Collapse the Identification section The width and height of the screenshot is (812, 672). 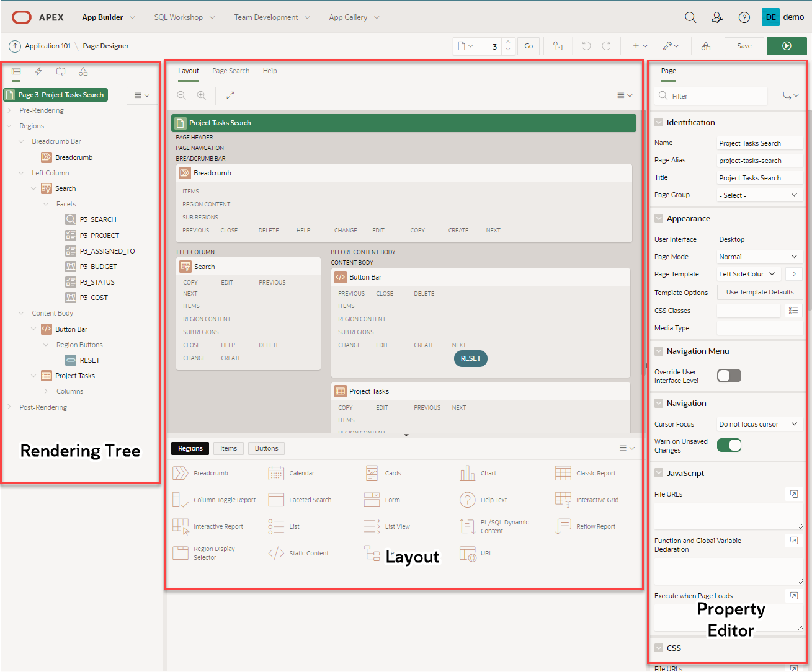click(659, 122)
